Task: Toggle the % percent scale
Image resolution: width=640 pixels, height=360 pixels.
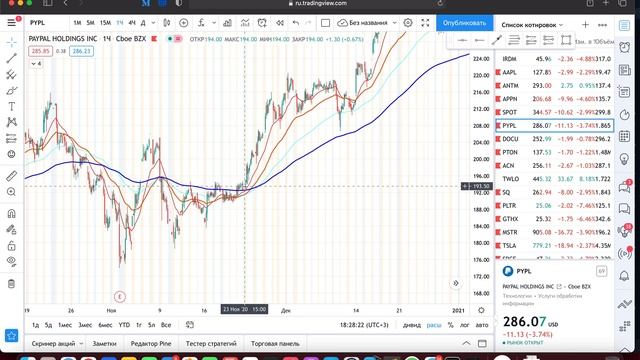Action: coord(451,325)
